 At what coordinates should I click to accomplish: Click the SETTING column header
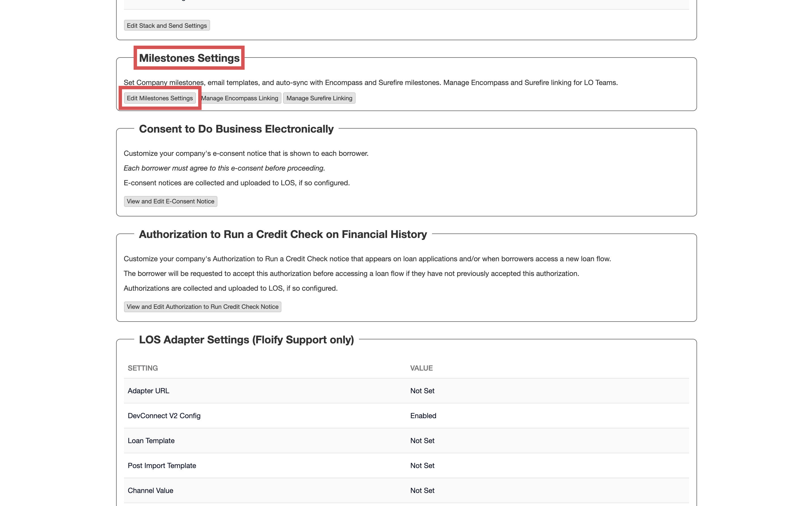tap(143, 368)
